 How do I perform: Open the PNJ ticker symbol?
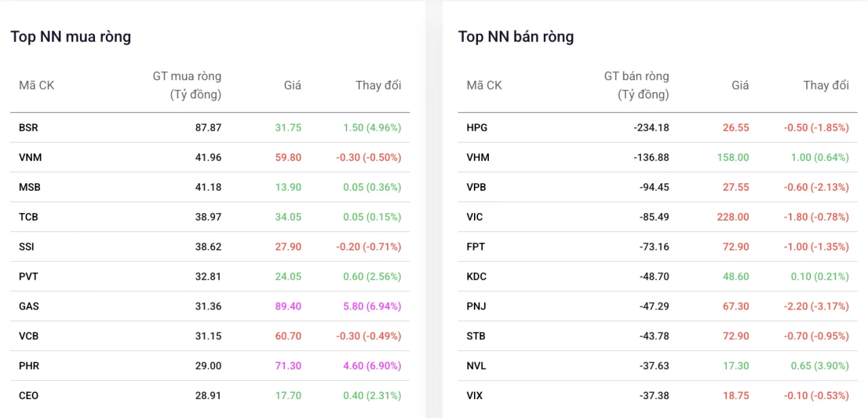pos(476,307)
